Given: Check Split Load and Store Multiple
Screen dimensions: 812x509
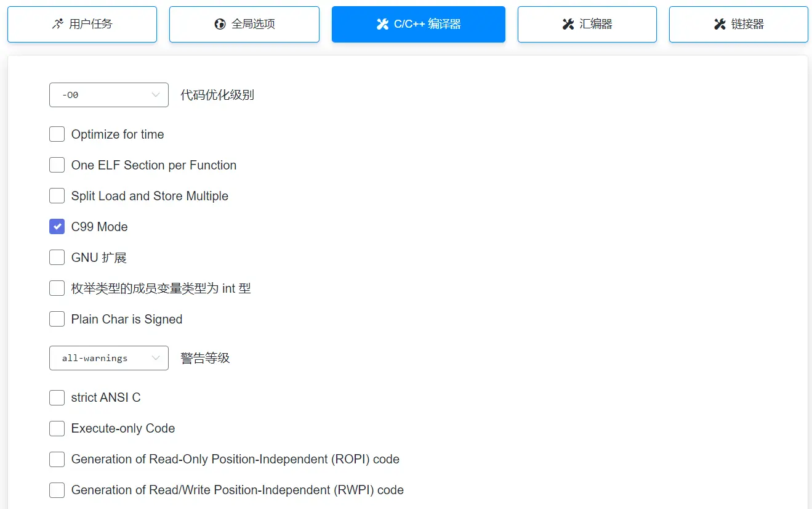Looking at the screenshot, I should pos(57,195).
